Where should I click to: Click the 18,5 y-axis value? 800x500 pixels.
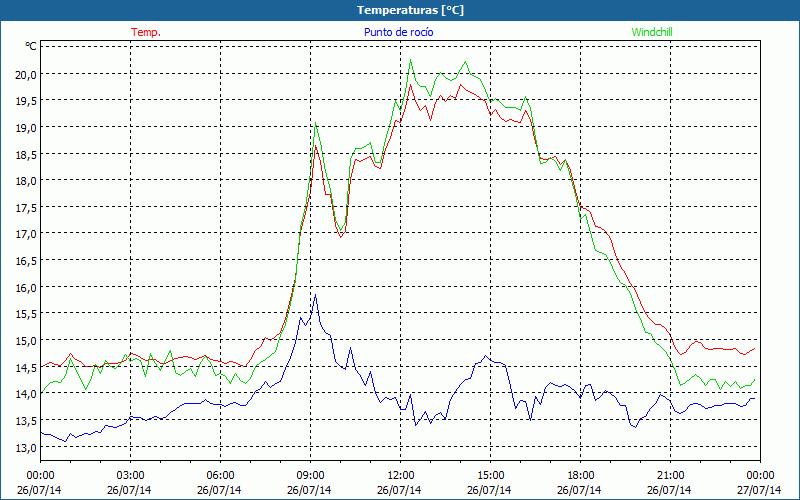coord(26,154)
